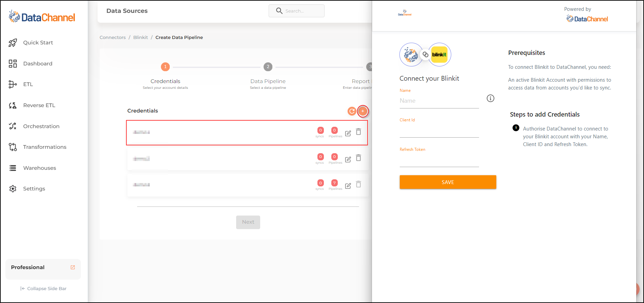Click the Warehouses stack icon

click(13, 168)
